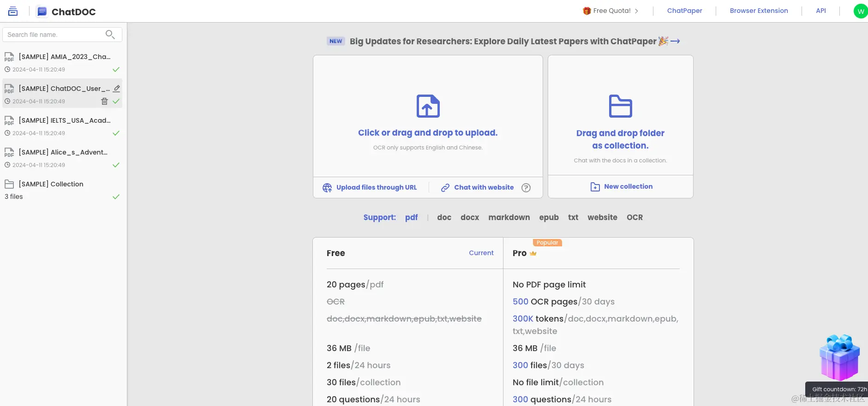Click the green check mark on the Collection row
This screenshot has height=406, width=868.
(x=116, y=197)
